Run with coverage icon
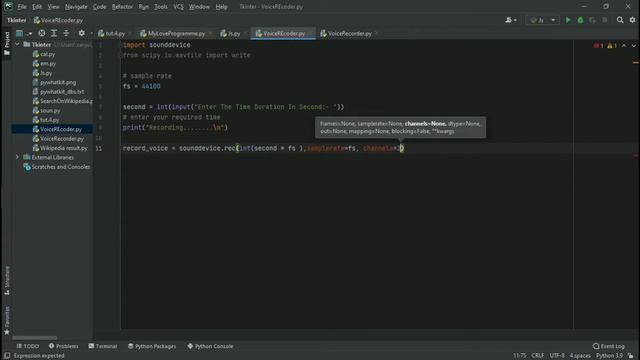 pos(592,20)
